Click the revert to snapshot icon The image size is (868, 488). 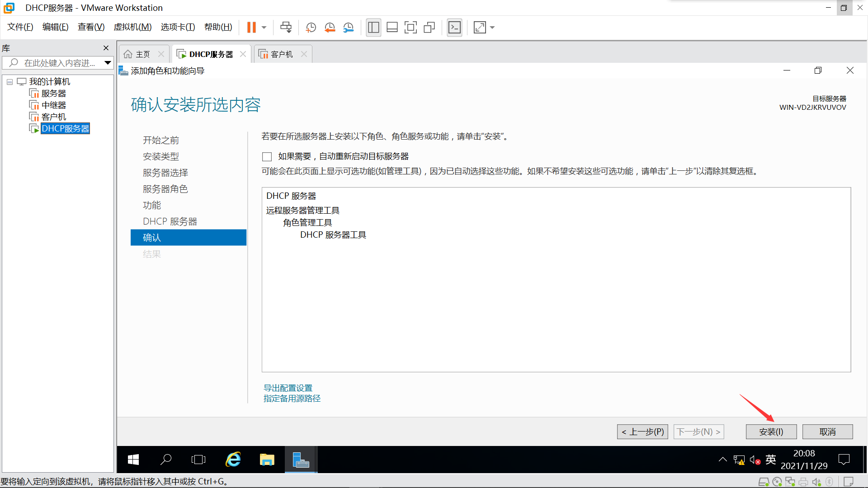pyautogui.click(x=330, y=28)
